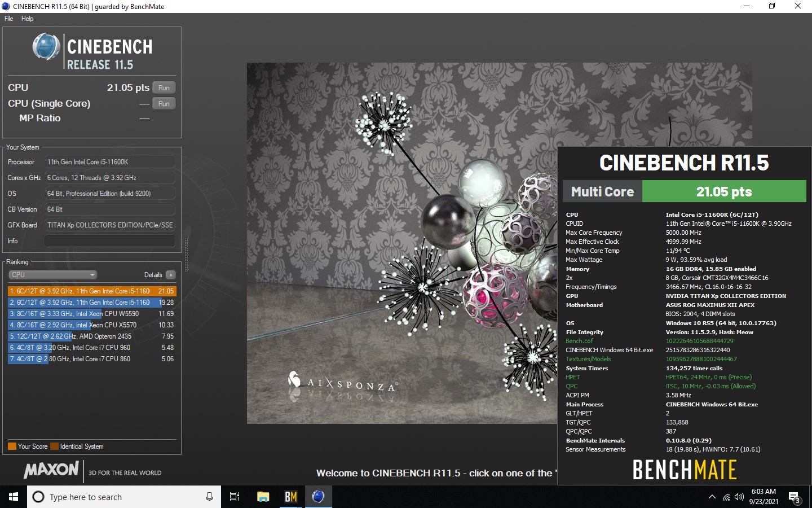Image resolution: width=812 pixels, height=508 pixels.
Task: Click the splitter grip beside system panel
Action: [x=187, y=255]
